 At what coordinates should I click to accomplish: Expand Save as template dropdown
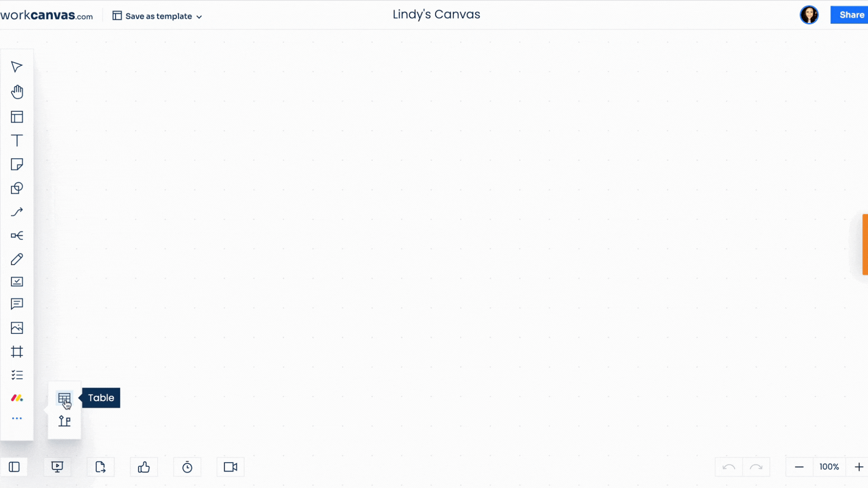pyautogui.click(x=157, y=16)
